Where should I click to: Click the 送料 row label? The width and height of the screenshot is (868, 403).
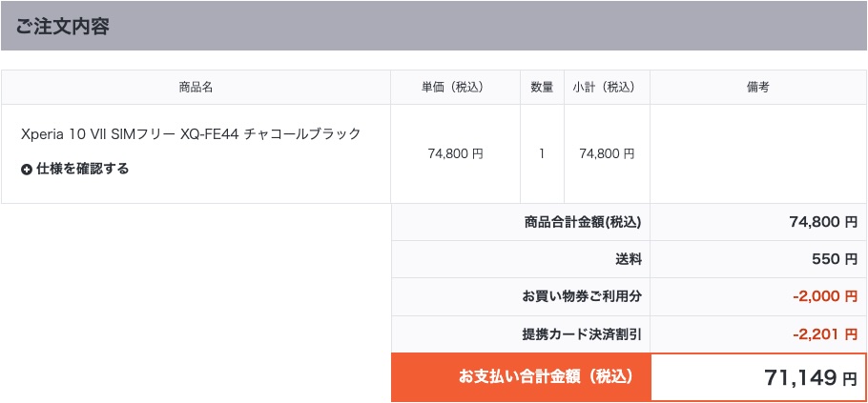[629, 259]
